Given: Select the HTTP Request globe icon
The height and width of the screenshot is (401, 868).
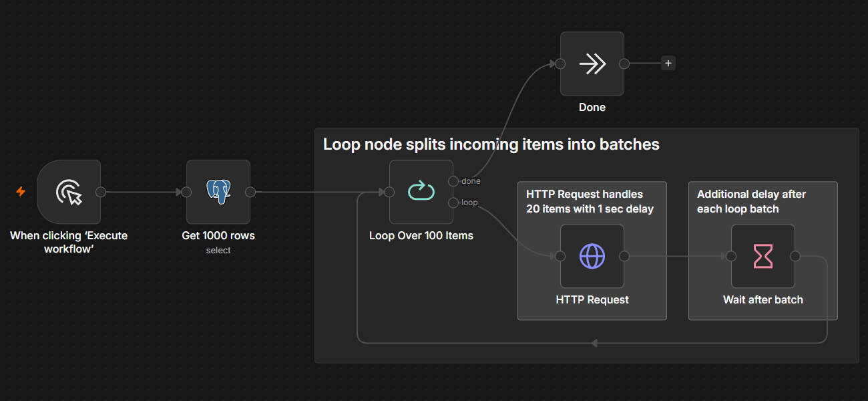Looking at the screenshot, I should [x=592, y=256].
